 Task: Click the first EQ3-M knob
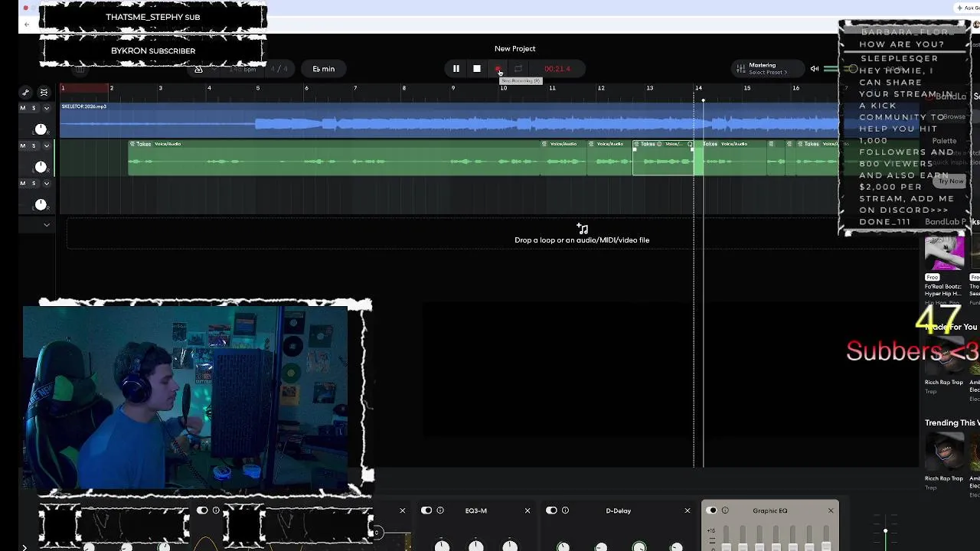[x=442, y=546]
